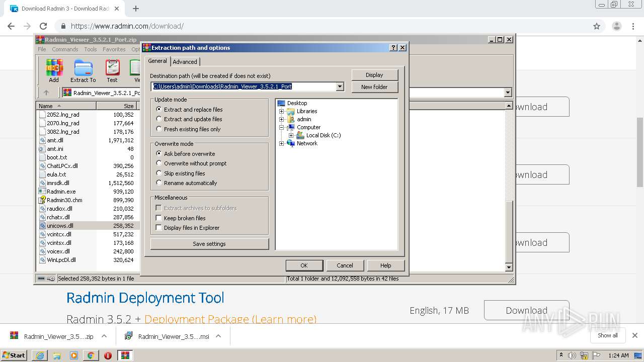Click the Windows Start button
Screen dimensions: 644x362
coord(14,355)
